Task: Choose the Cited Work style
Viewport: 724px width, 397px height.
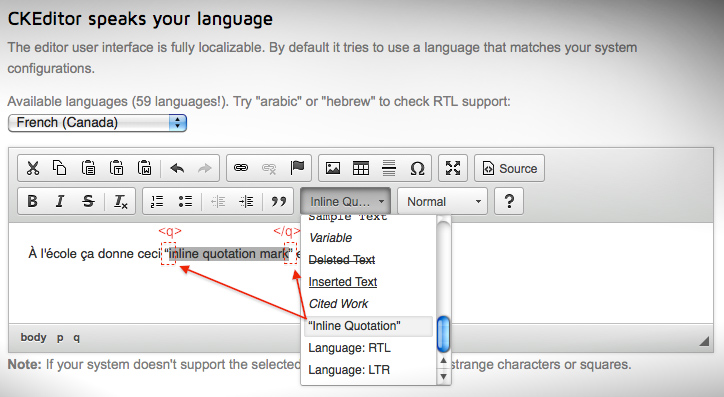Action: [x=367, y=304]
